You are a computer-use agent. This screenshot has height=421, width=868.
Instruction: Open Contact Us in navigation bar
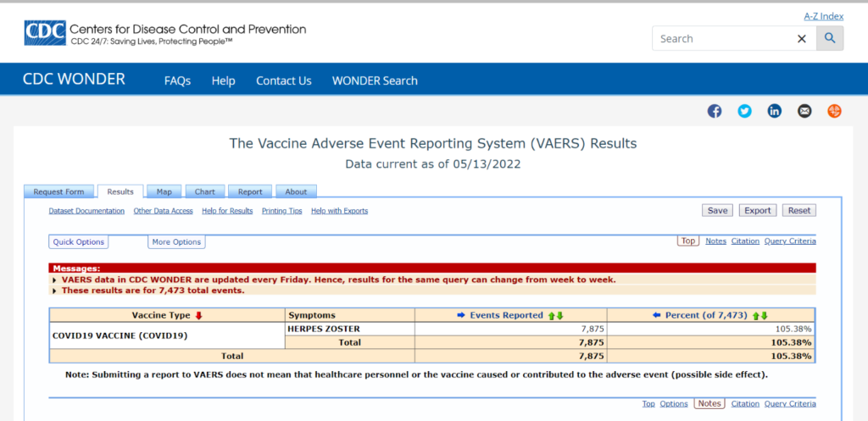tap(283, 80)
